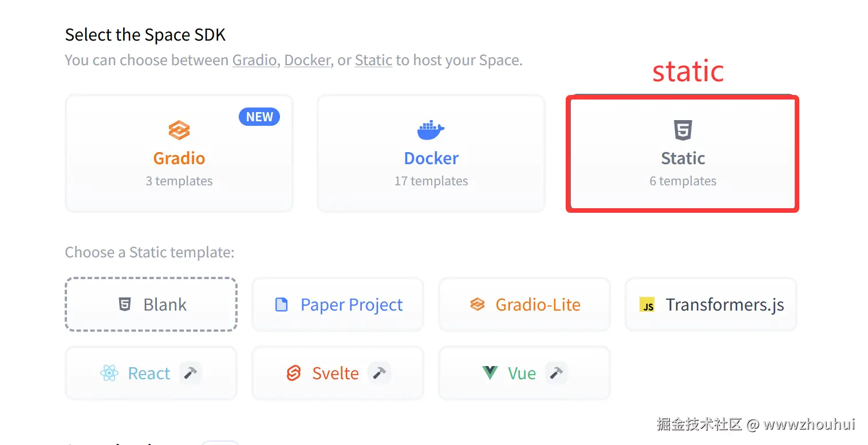Click the orange Gradio logo icon
This screenshot has width=868, height=445.
[x=179, y=130]
